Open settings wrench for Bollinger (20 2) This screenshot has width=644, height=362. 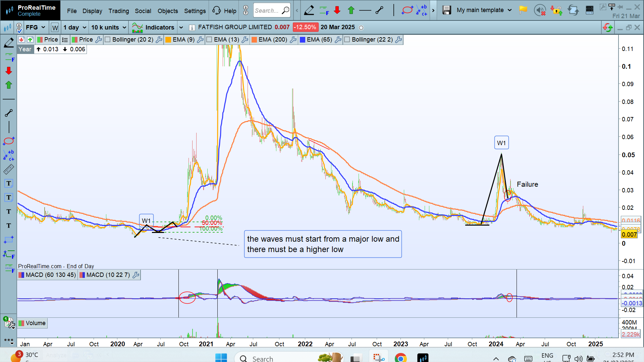click(x=159, y=40)
